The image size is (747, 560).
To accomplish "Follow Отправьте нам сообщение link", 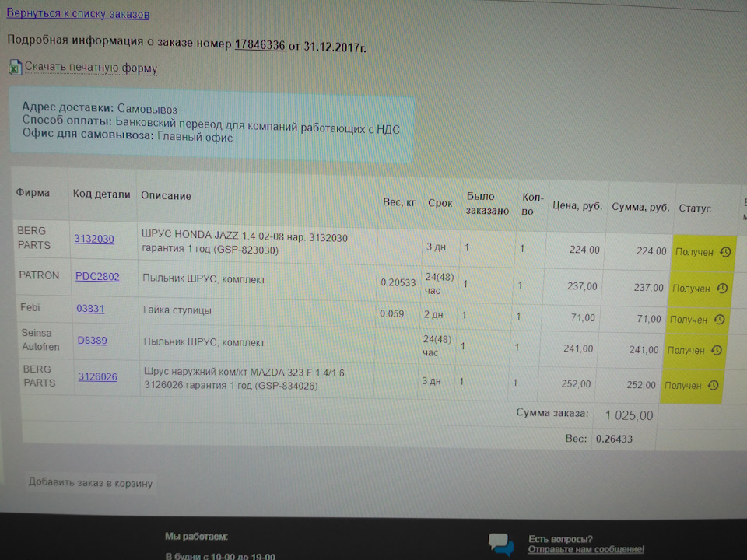I will (586, 549).
